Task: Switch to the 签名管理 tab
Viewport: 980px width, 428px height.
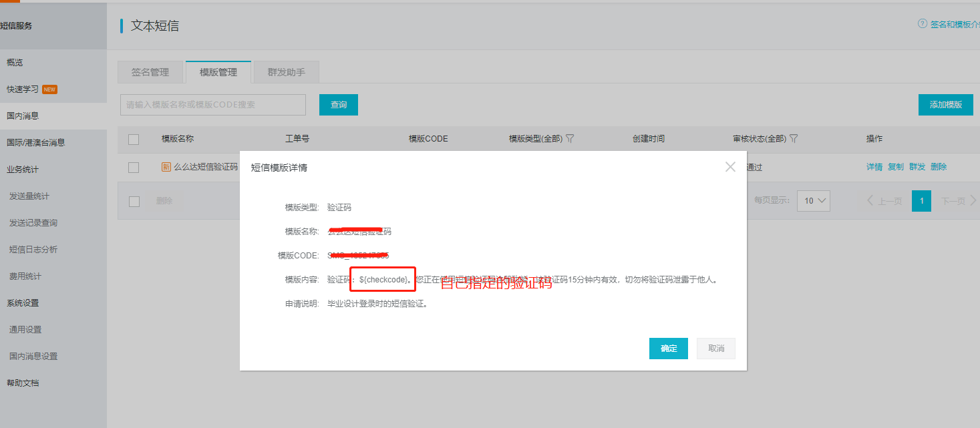Action: (150, 72)
